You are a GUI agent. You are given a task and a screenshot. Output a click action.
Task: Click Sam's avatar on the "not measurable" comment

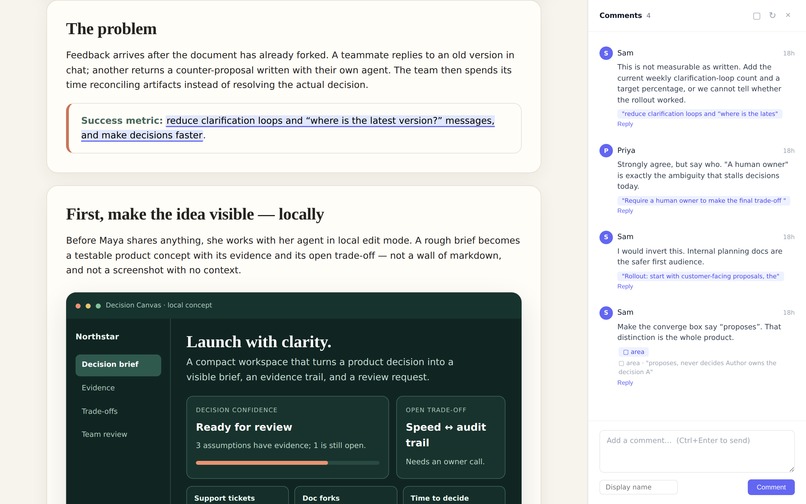tap(606, 53)
